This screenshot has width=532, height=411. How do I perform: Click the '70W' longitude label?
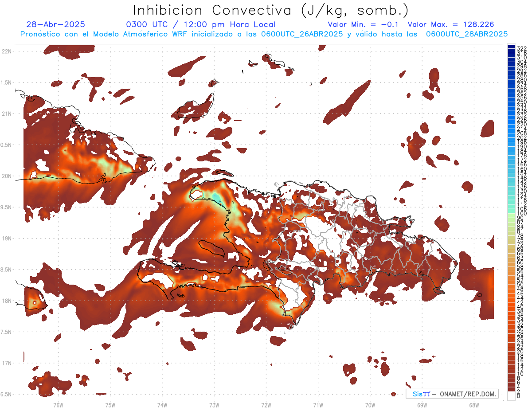click(x=370, y=405)
